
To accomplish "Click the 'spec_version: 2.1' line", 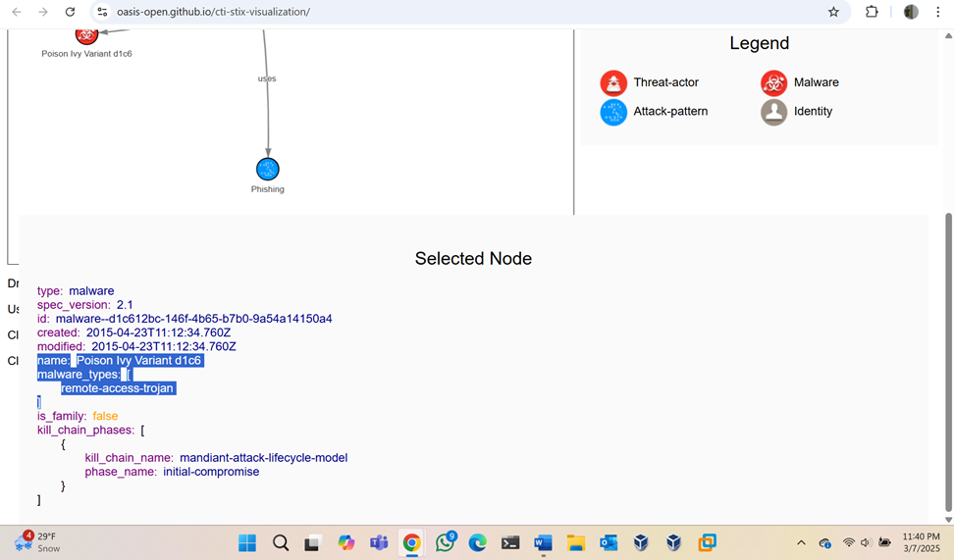I will pyautogui.click(x=84, y=305).
